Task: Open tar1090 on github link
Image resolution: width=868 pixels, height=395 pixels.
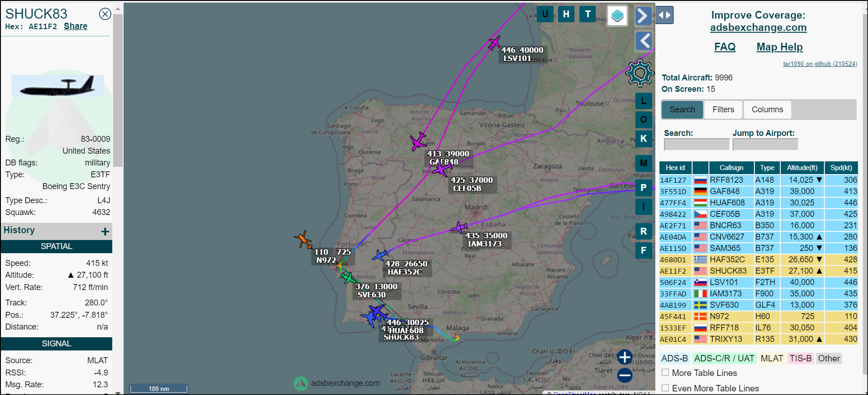Action: point(820,64)
